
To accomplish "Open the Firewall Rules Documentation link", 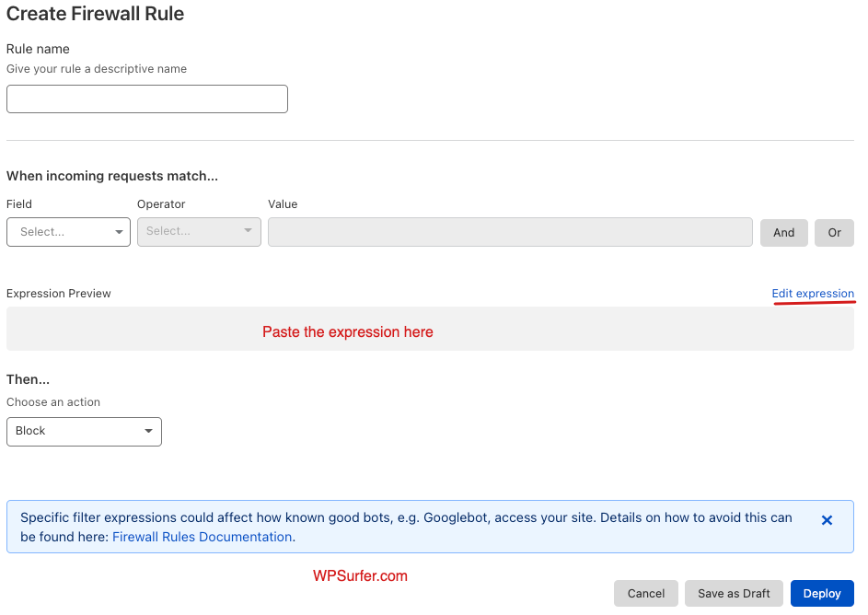I will (203, 537).
